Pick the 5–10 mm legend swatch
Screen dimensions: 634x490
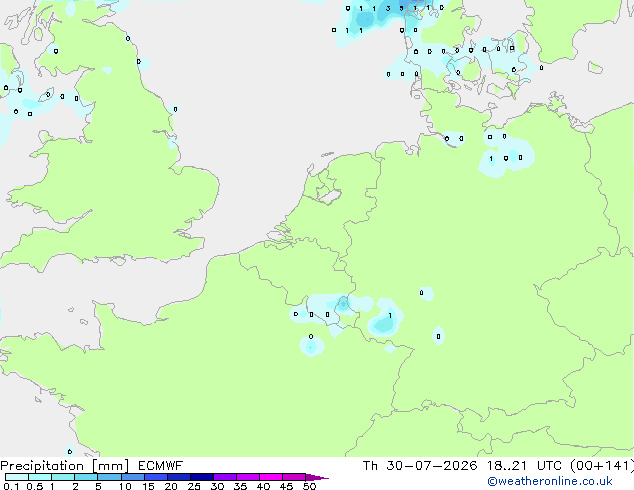point(110,477)
